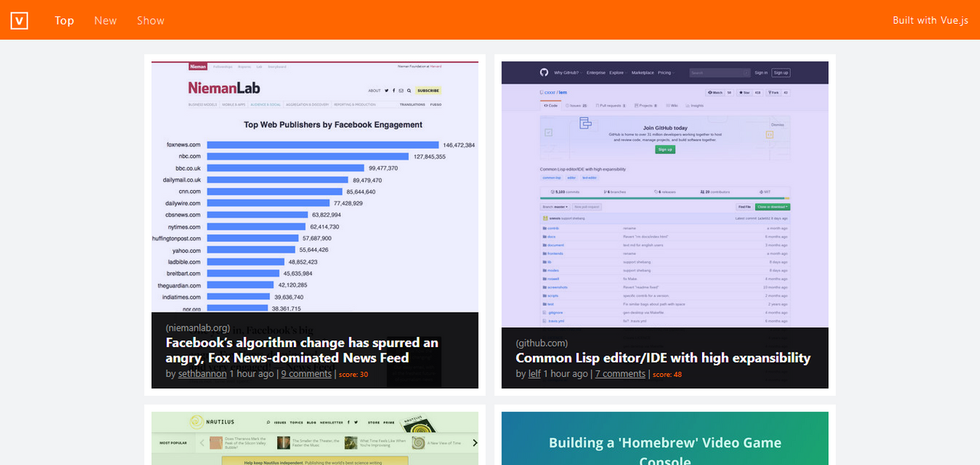This screenshot has height=465, width=980.
Task: Click the Vue logo in header
Action: click(19, 21)
